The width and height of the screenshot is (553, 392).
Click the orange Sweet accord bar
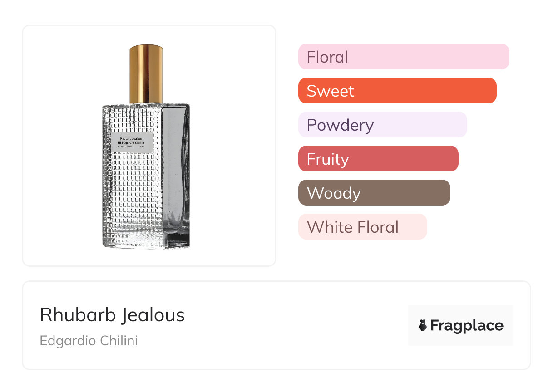[397, 91]
